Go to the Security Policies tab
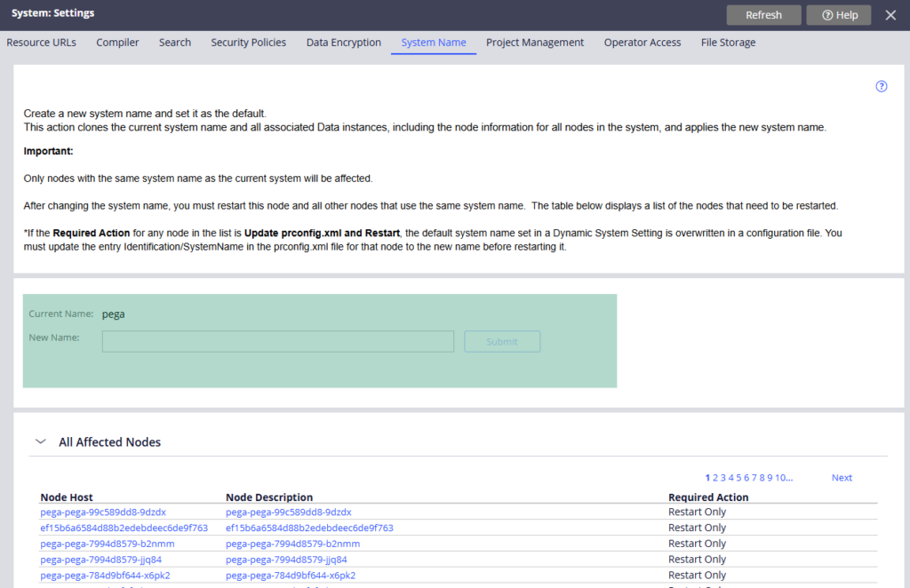This screenshot has height=588, width=910. pos(249,43)
